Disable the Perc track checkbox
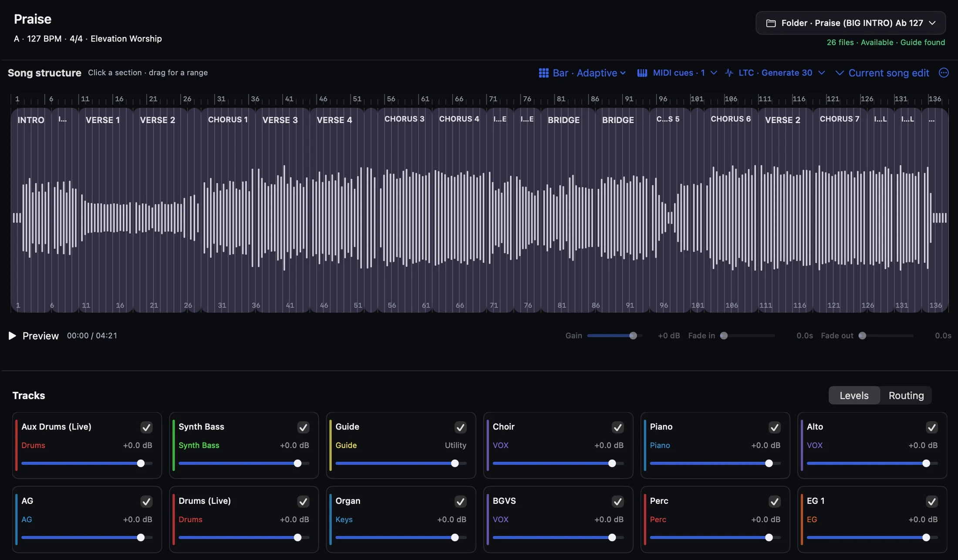Viewport: 958px width, 560px height. click(774, 501)
